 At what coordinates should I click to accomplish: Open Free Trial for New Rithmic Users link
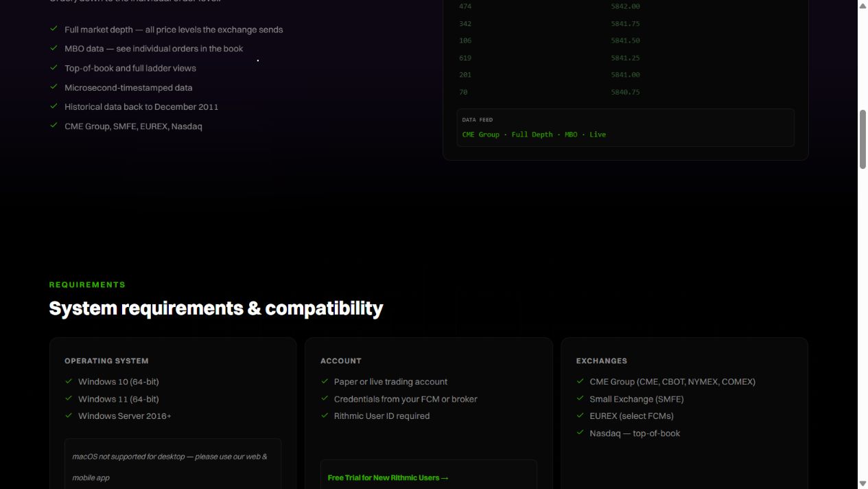pyautogui.click(x=388, y=477)
